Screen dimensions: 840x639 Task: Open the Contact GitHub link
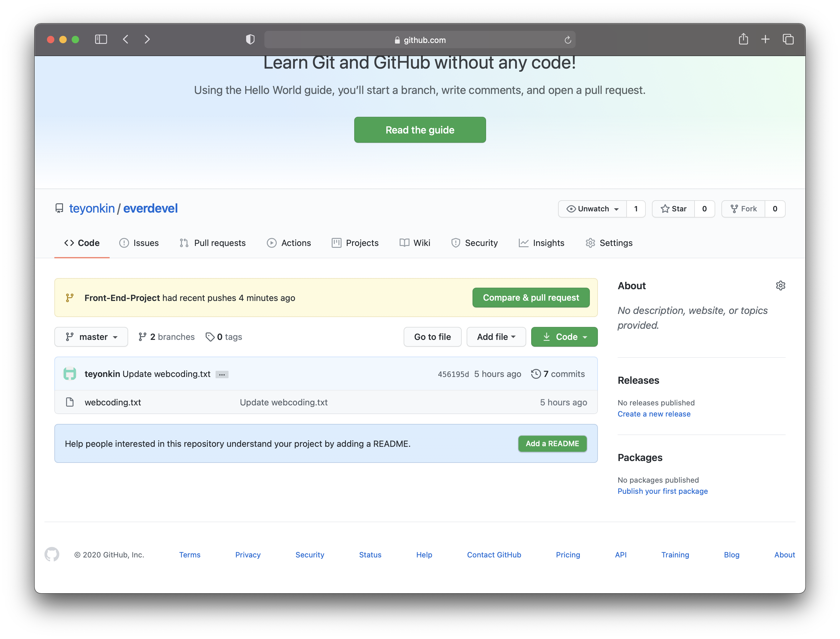pyautogui.click(x=494, y=555)
